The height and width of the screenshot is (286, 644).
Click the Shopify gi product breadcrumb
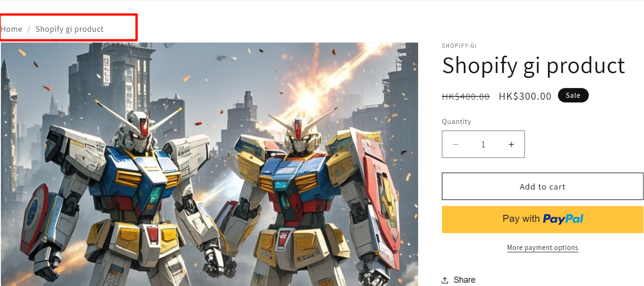click(70, 29)
